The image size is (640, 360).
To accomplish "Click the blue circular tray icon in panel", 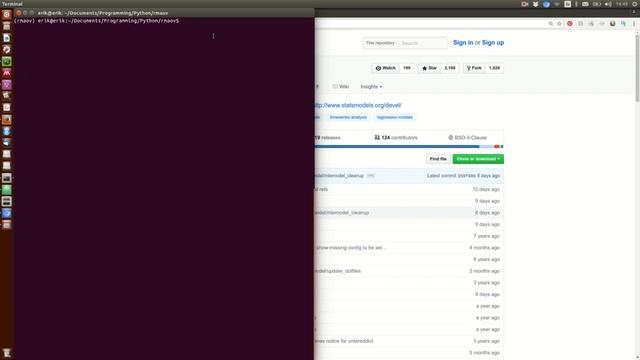I will click(546, 4).
